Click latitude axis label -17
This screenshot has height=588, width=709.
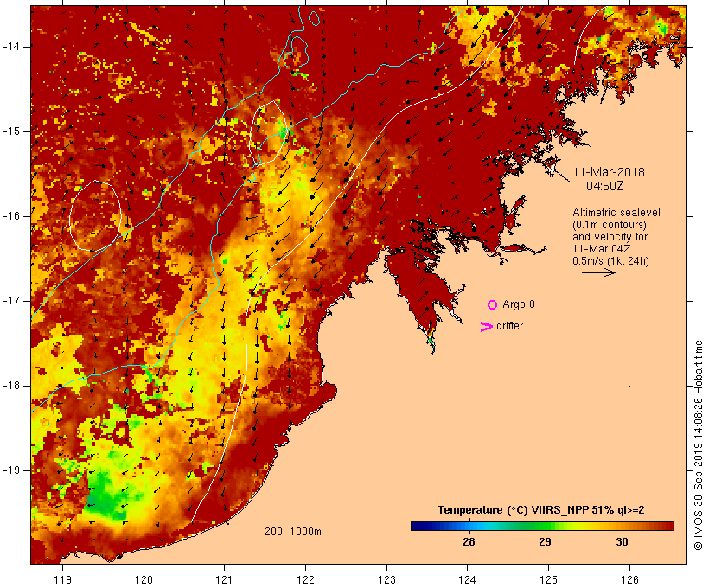tap(11, 301)
